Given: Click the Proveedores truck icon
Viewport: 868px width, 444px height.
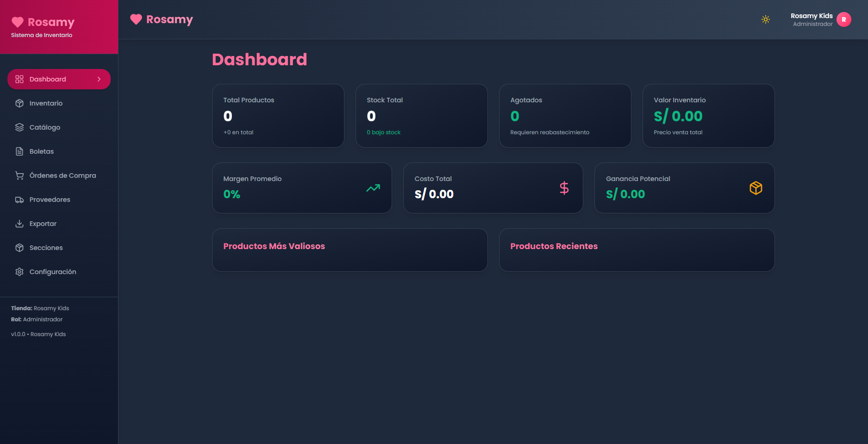Looking at the screenshot, I should click(19, 200).
